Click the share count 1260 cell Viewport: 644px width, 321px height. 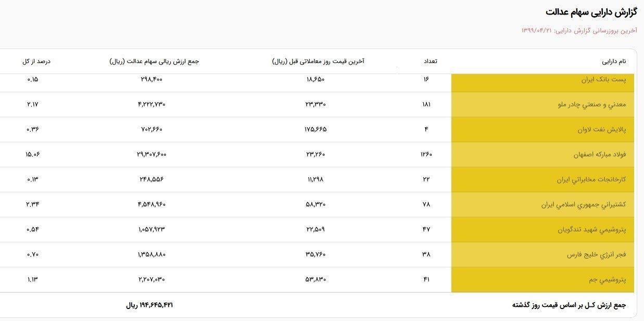point(426,154)
